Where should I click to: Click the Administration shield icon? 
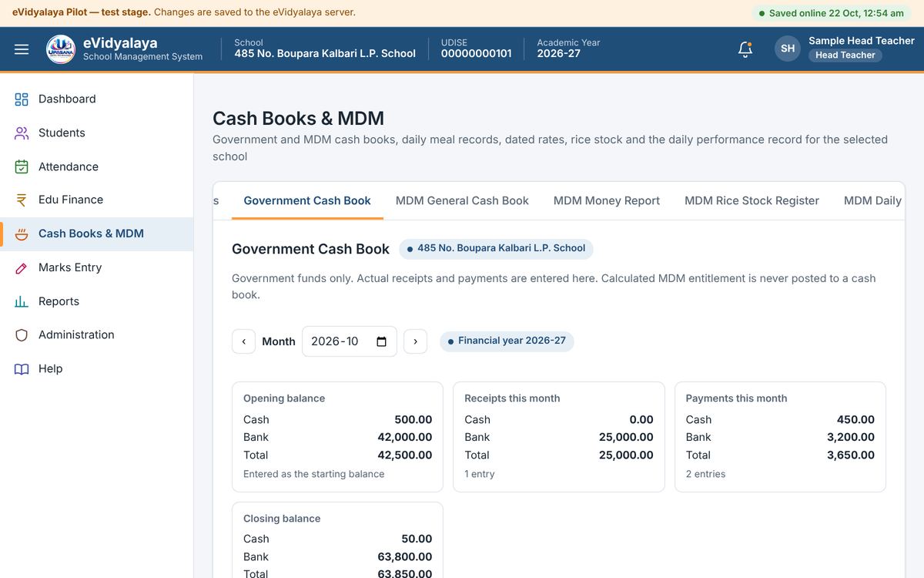pyautogui.click(x=22, y=335)
